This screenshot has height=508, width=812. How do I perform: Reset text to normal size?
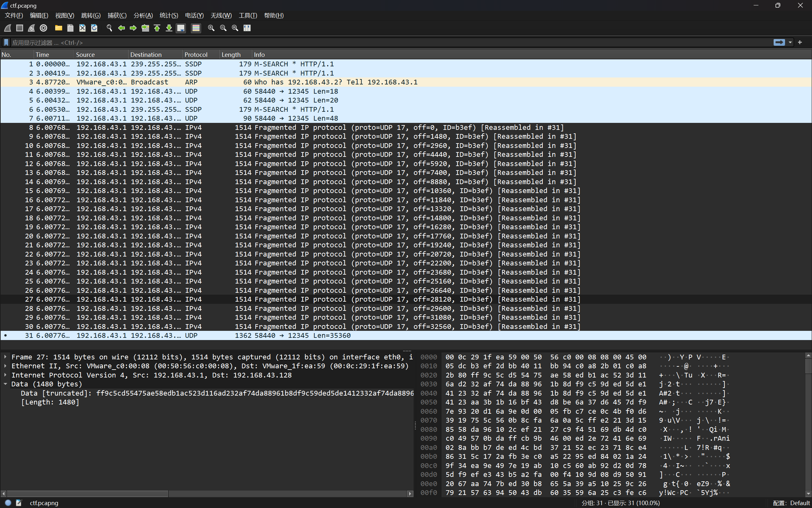pyautogui.click(x=235, y=28)
